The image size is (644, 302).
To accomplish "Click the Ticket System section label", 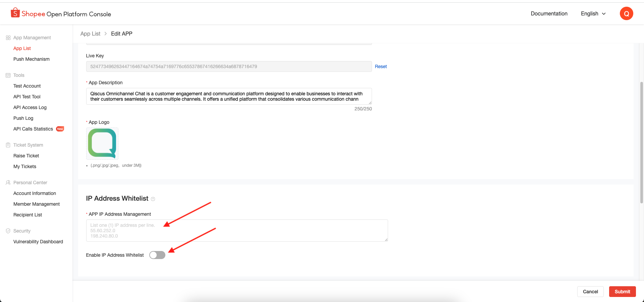I will click(28, 145).
